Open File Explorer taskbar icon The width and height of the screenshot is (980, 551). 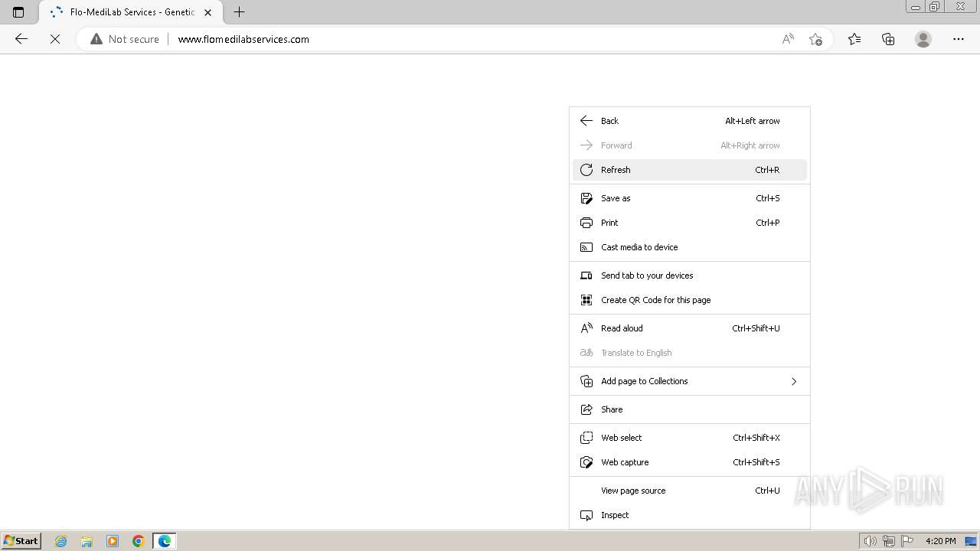87,541
